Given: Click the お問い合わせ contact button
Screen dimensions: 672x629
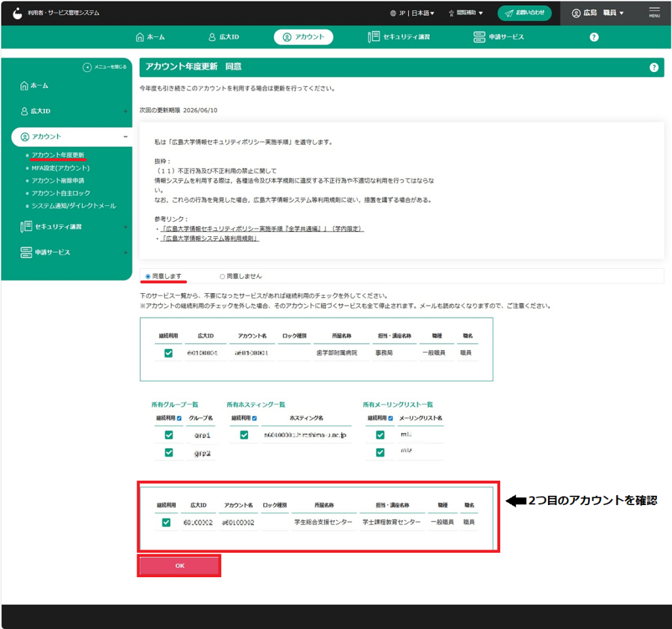Looking at the screenshot, I should pos(524,13).
